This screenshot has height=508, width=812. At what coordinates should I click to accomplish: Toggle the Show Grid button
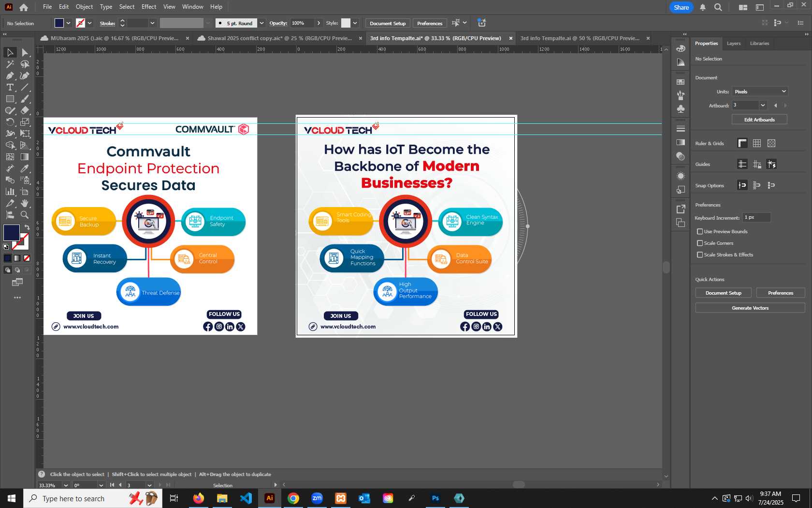tap(757, 143)
